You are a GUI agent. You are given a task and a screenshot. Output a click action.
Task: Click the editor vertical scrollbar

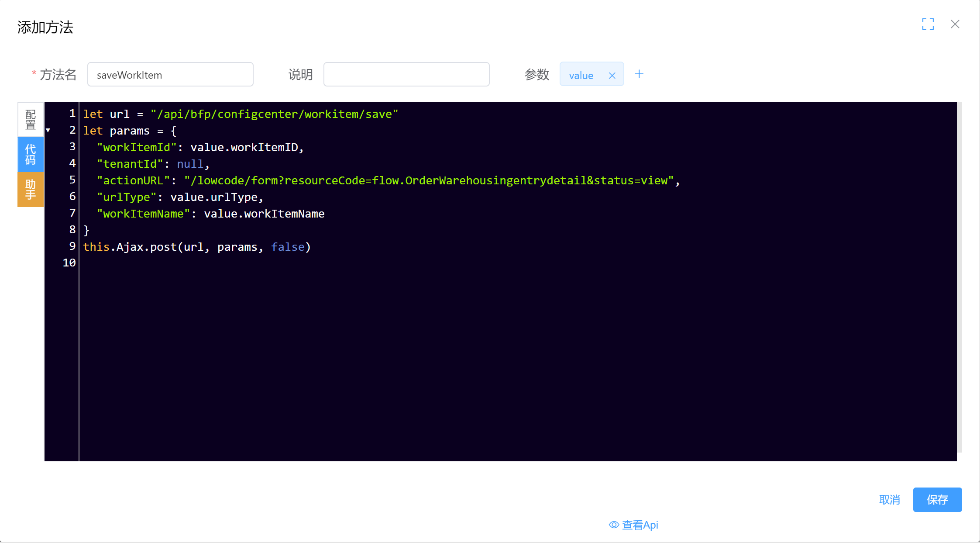coord(959,277)
